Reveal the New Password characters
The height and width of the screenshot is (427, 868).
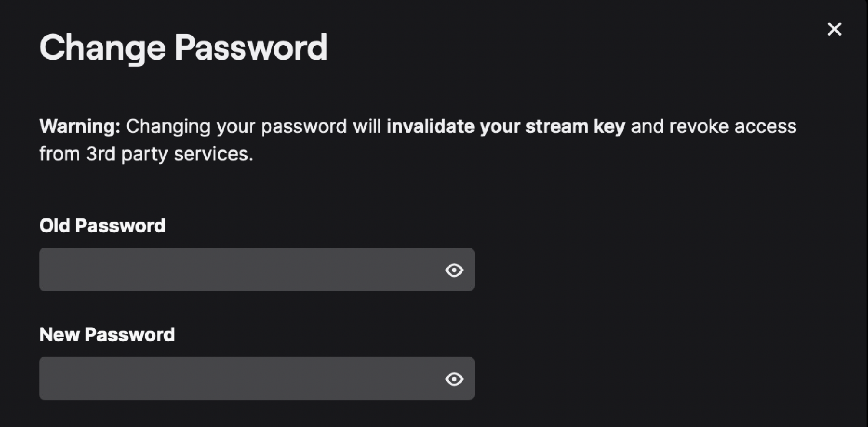[454, 379]
